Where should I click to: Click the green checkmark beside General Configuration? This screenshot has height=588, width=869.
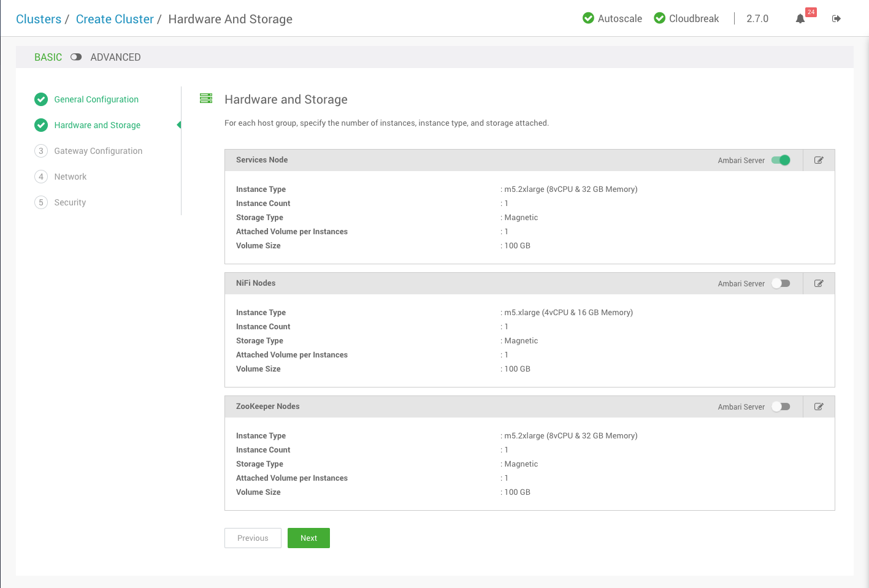[x=40, y=99]
